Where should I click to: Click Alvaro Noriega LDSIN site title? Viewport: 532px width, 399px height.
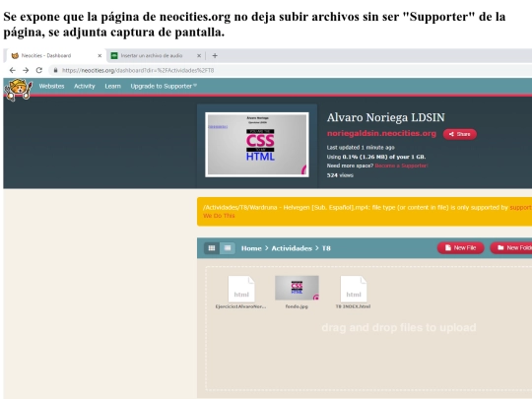click(386, 117)
